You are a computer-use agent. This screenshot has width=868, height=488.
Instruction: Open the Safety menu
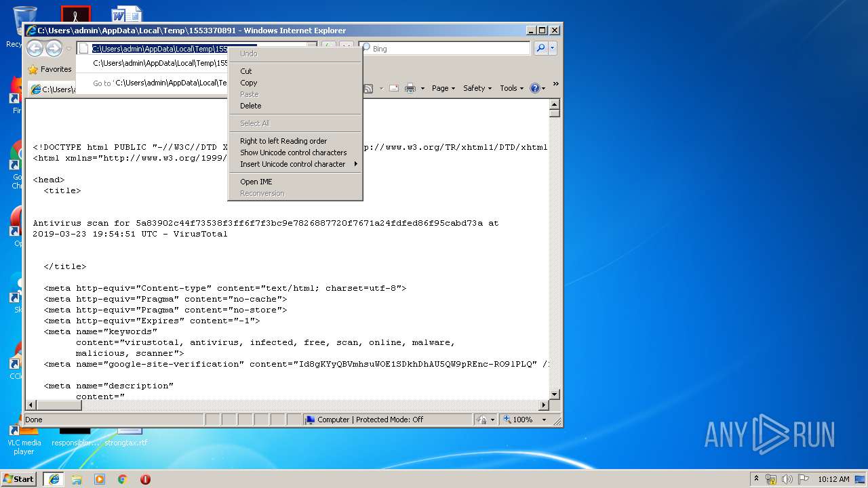(x=477, y=88)
